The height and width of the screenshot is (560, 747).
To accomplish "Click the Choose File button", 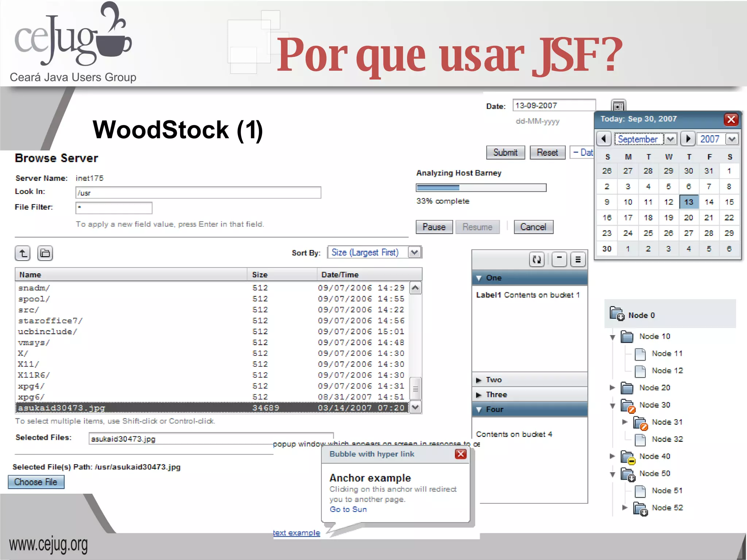I will coord(36,482).
